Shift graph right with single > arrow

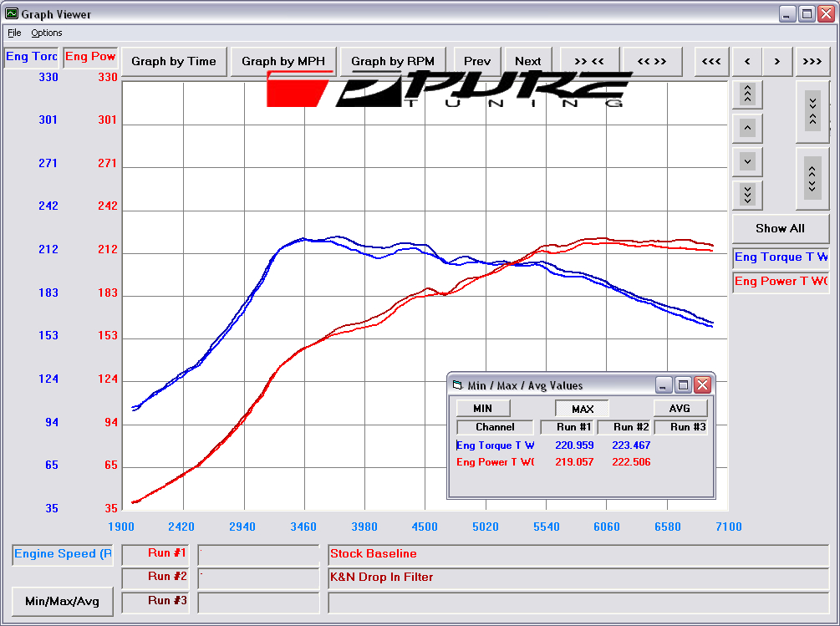776,61
